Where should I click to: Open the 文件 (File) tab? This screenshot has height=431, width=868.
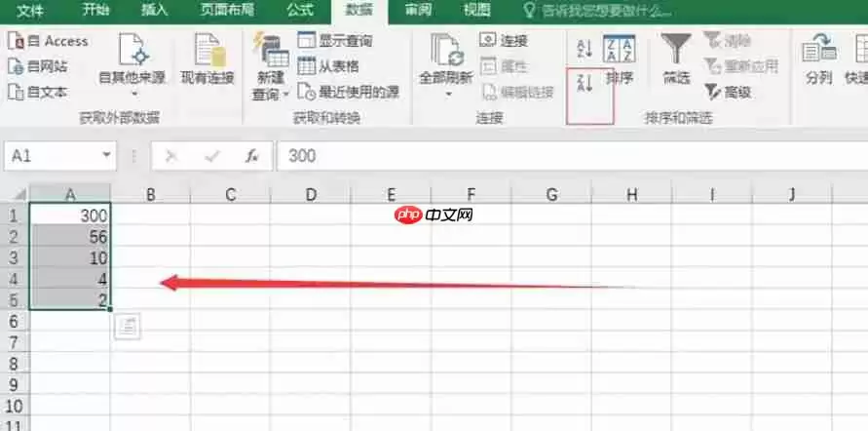tap(30, 11)
